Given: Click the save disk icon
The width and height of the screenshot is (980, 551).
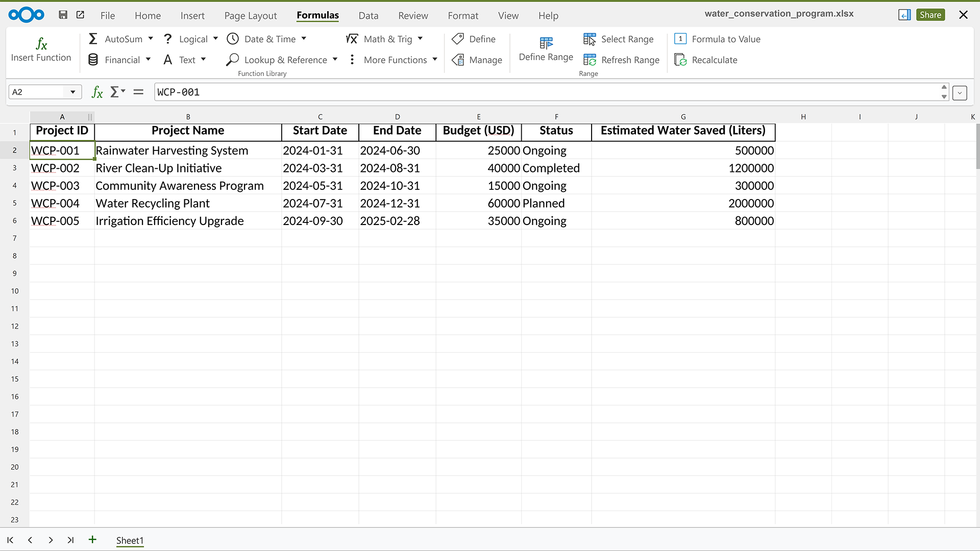Looking at the screenshot, I should pyautogui.click(x=63, y=15).
